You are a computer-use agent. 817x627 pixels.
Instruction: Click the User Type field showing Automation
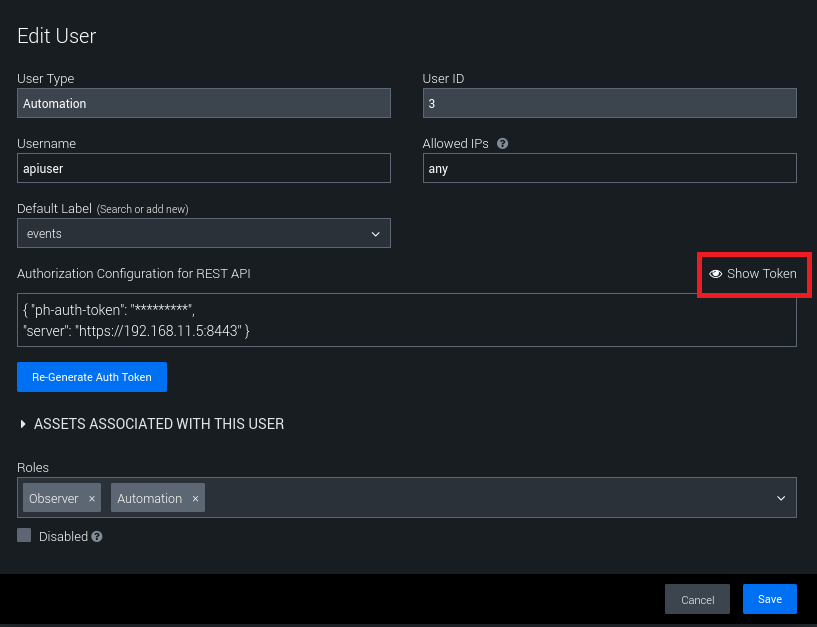pos(204,104)
